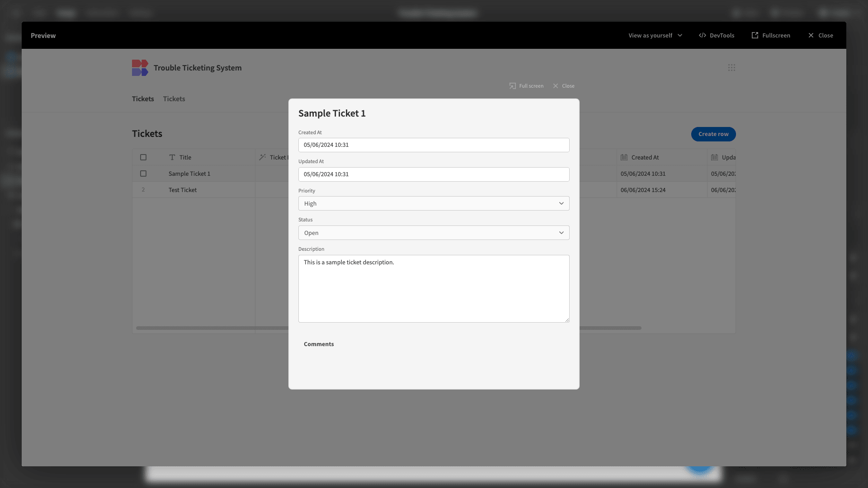Click the Title column text icon
This screenshot has height=488, width=868.
point(172,157)
